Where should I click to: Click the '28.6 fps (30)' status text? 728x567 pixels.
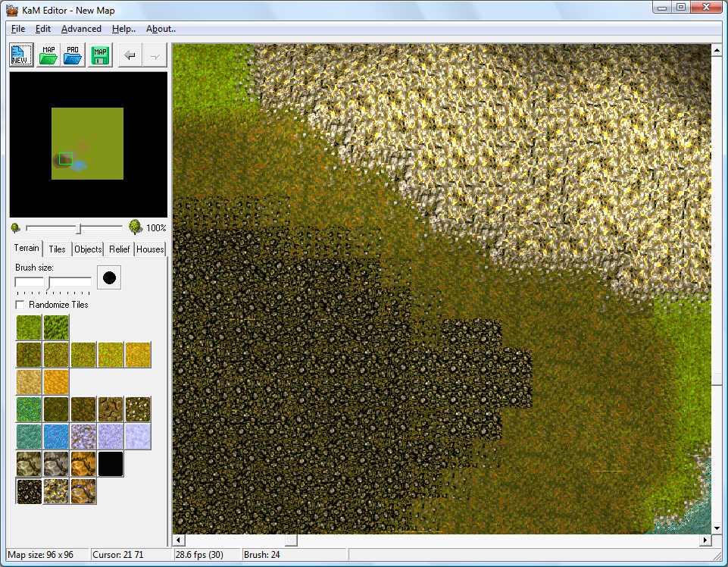[x=199, y=555]
